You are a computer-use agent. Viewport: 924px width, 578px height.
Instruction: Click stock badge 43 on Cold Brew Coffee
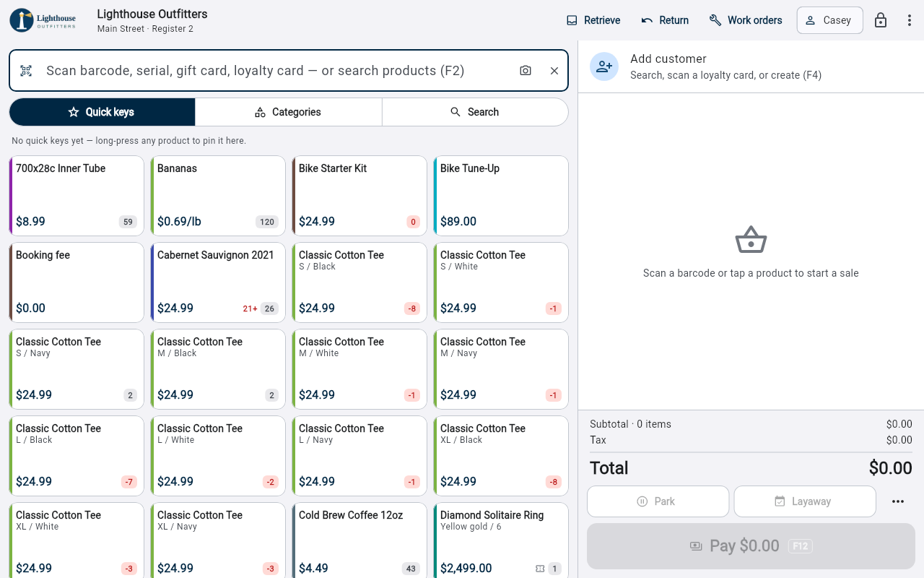pos(411,569)
